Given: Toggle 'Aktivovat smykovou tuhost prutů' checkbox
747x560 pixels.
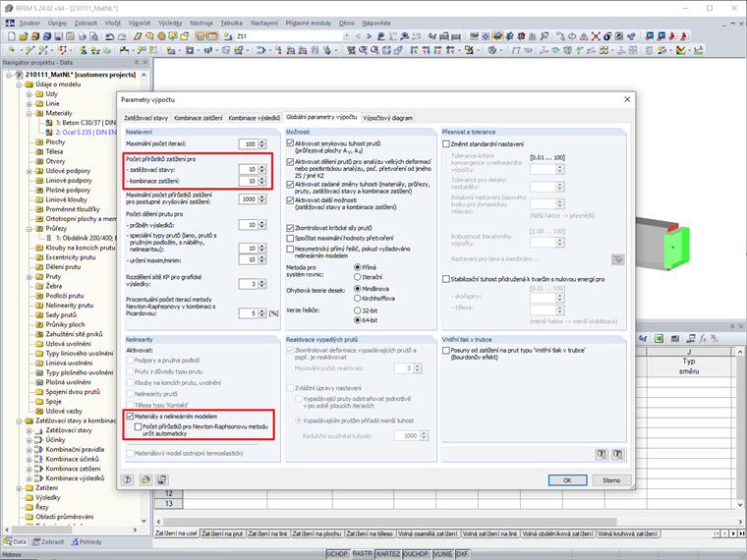Looking at the screenshot, I should coord(290,142).
